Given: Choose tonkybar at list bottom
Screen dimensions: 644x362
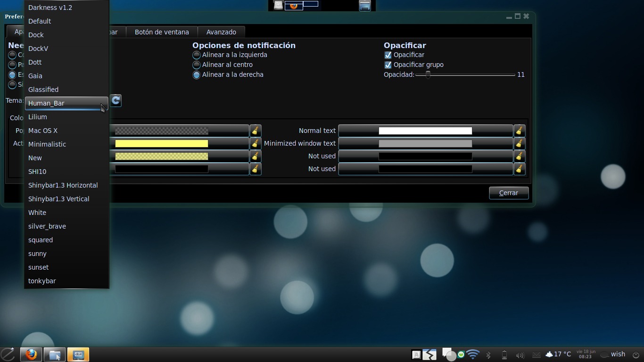Looking at the screenshot, I should pos(66,281).
